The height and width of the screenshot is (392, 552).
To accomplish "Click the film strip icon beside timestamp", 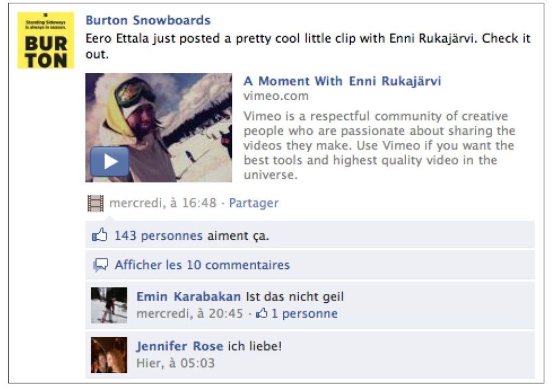I will (x=95, y=203).
